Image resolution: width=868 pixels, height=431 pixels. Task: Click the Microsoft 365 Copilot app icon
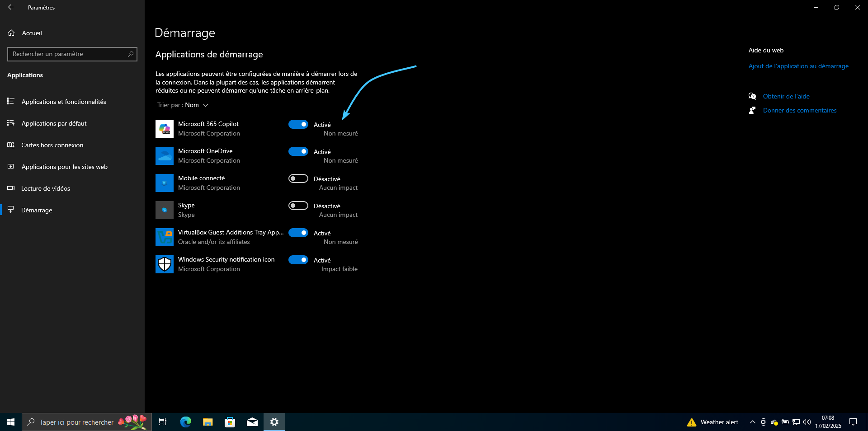[165, 129]
